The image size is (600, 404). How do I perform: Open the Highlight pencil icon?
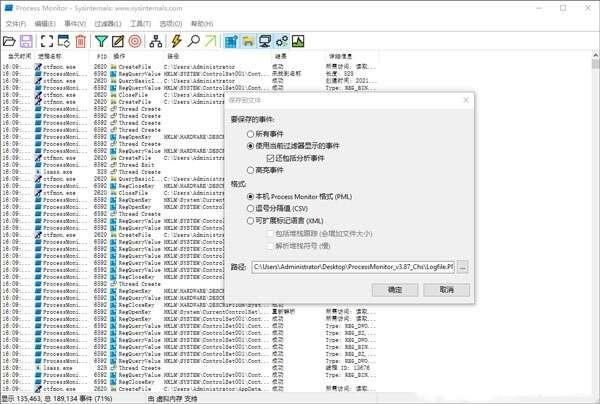[118, 41]
